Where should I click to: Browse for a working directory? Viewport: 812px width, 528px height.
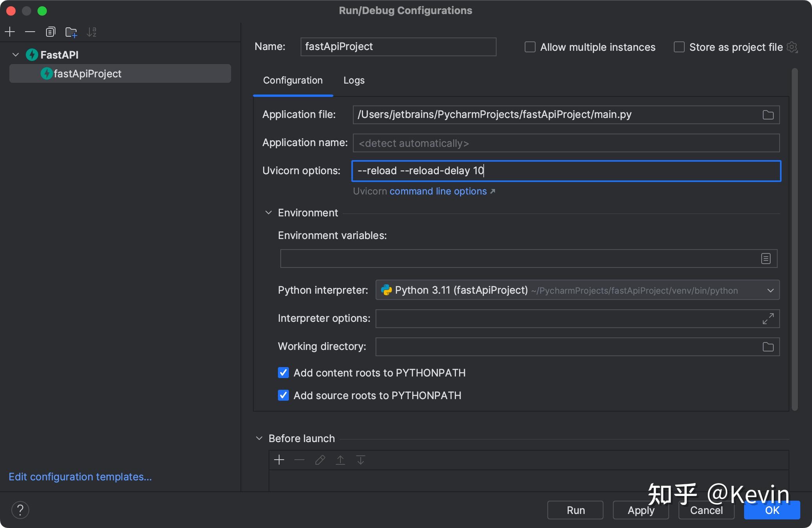click(x=767, y=347)
